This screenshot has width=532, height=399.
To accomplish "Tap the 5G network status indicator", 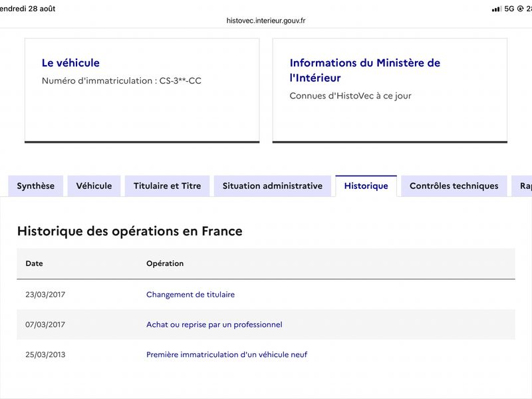I will tap(509, 9).
